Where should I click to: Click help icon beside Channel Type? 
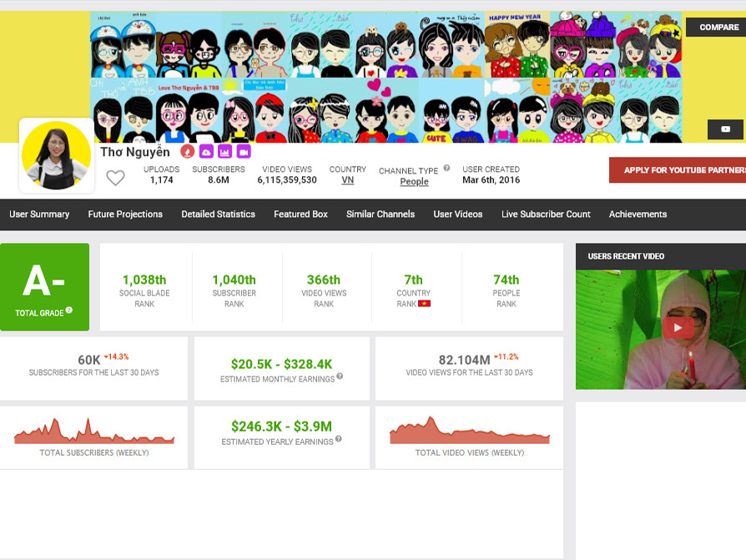[446, 169]
